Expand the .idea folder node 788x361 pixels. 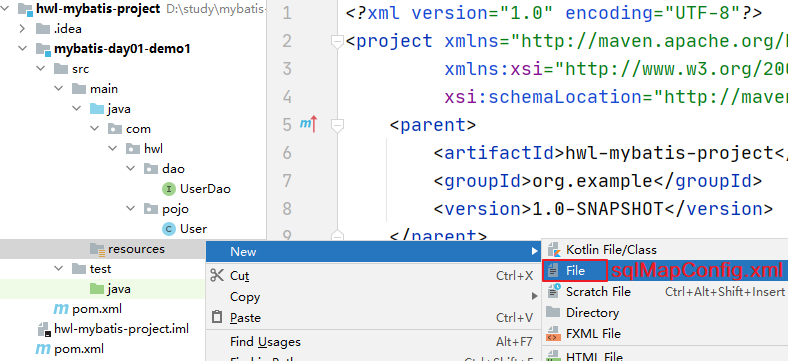coord(22,29)
